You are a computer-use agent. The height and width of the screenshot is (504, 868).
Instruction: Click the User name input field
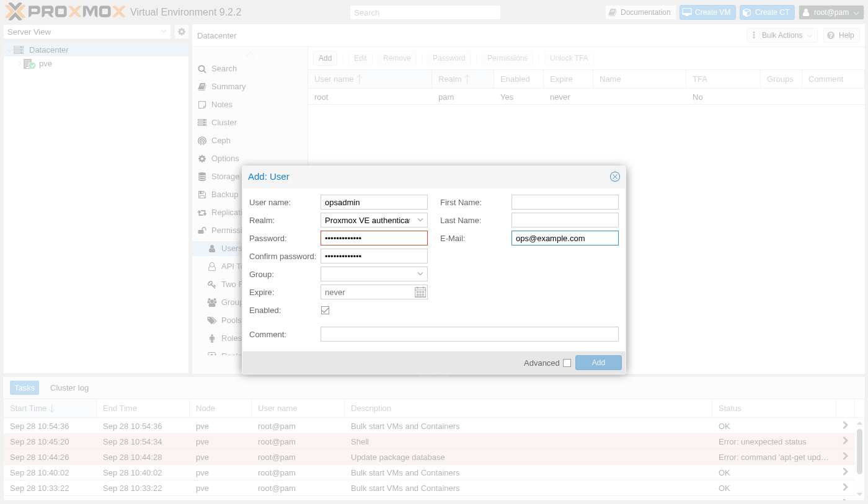374,202
